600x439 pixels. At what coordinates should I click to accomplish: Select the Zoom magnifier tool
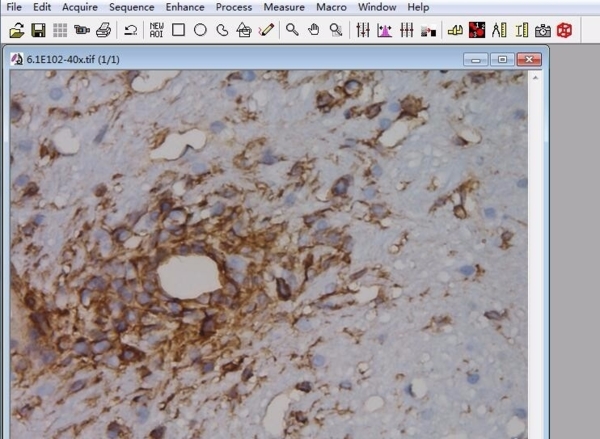point(292,30)
